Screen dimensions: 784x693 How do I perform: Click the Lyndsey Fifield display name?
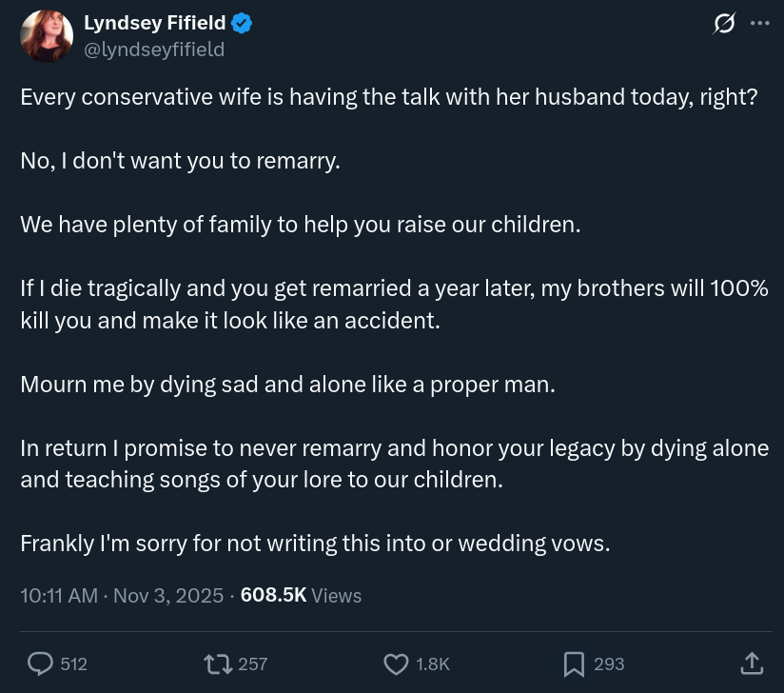coord(154,25)
